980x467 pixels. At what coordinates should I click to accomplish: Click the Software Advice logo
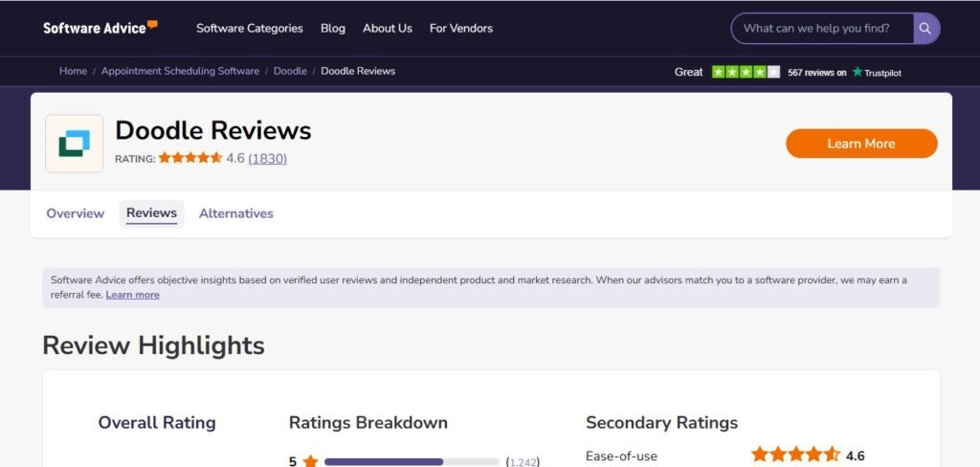[100, 28]
